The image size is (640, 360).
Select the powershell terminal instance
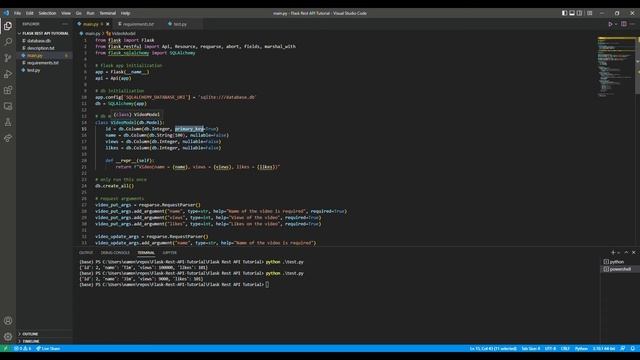tap(620, 269)
